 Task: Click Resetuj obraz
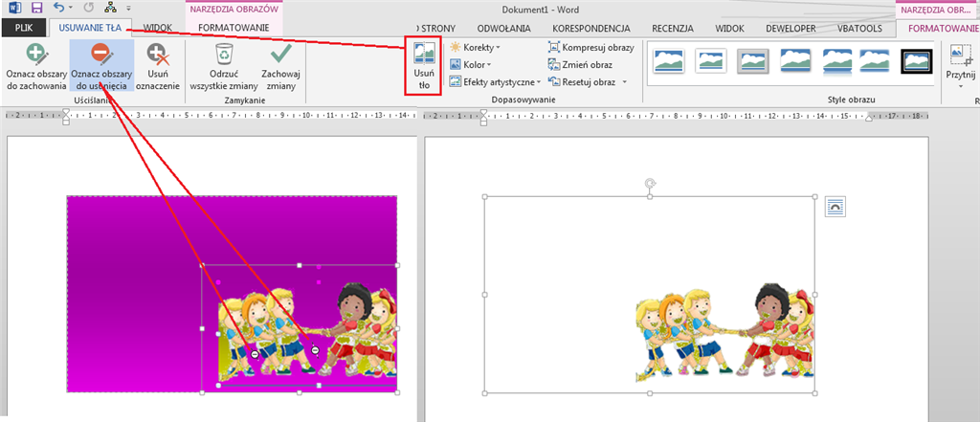click(x=582, y=82)
